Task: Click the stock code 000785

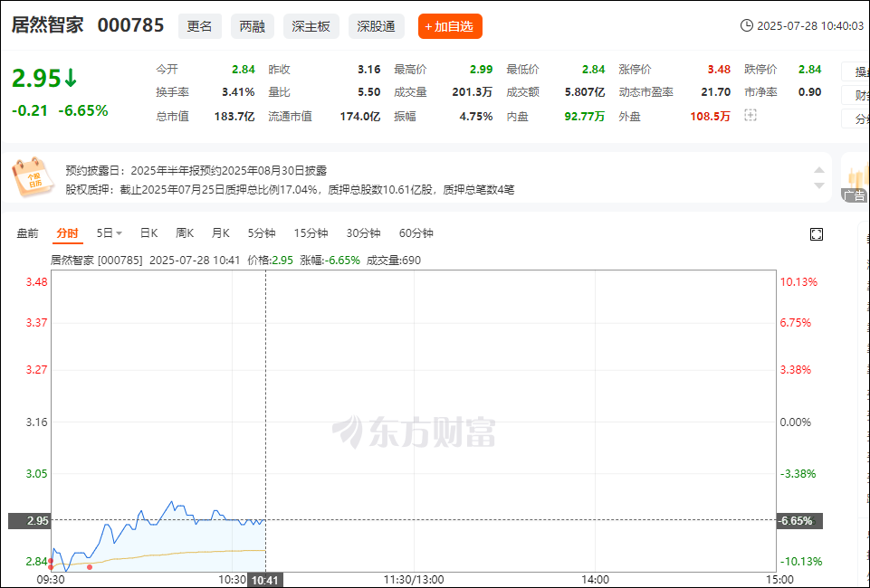Action: [131, 25]
